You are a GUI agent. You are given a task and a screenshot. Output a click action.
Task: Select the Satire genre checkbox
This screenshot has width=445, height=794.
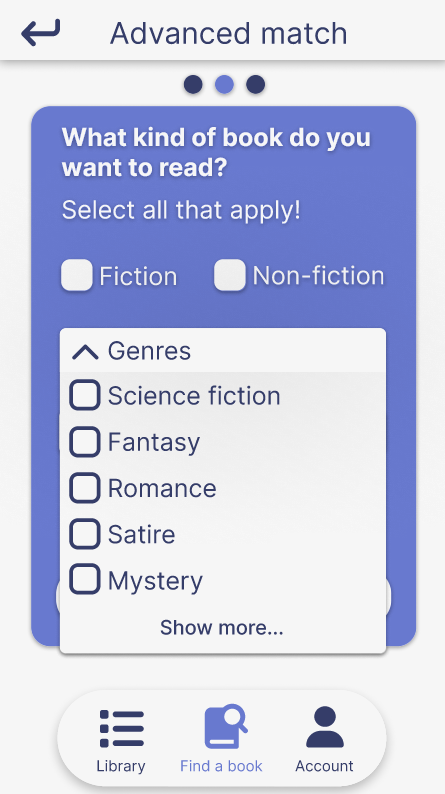point(85,534)
